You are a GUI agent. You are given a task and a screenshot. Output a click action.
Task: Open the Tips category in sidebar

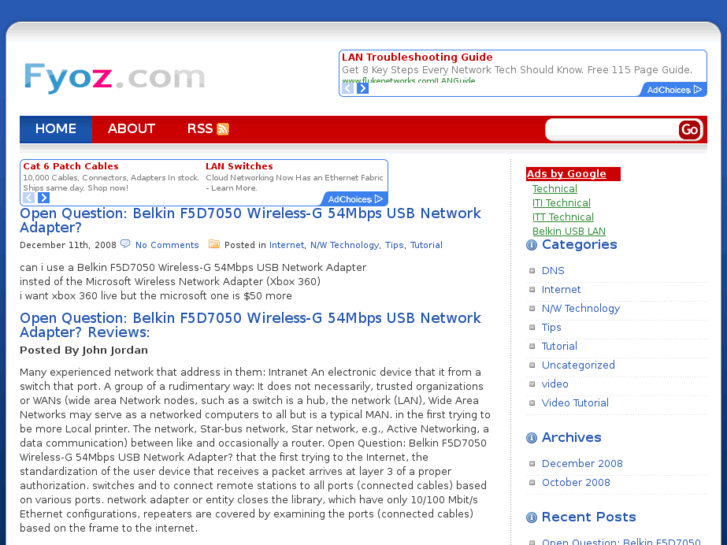point(551,327)
